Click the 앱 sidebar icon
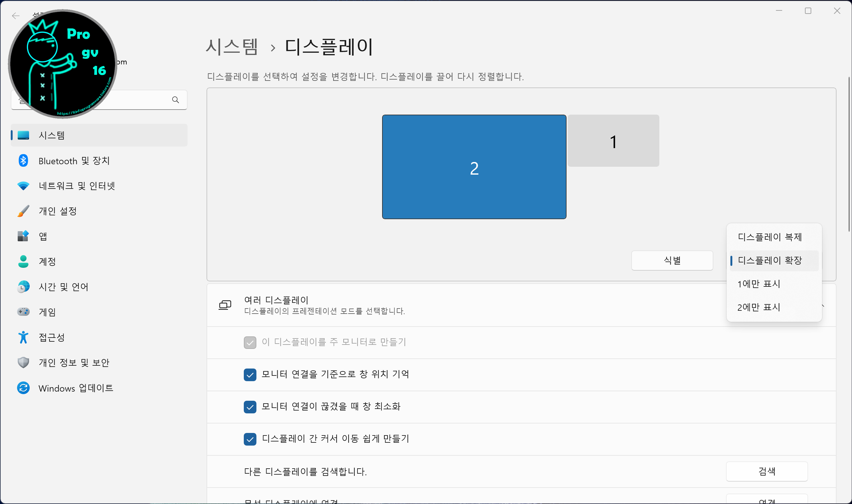This screenshot has height=504, width=852. tap(23, 236)
